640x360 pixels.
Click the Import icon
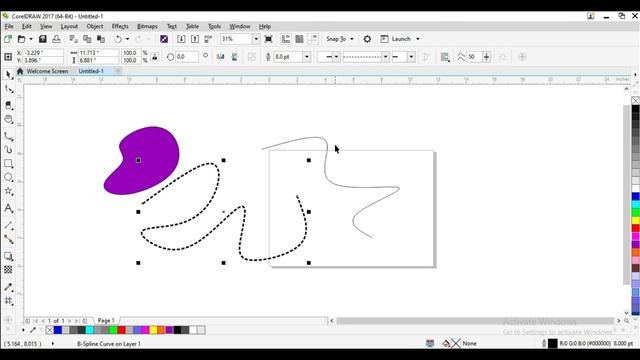pos(181,39)
